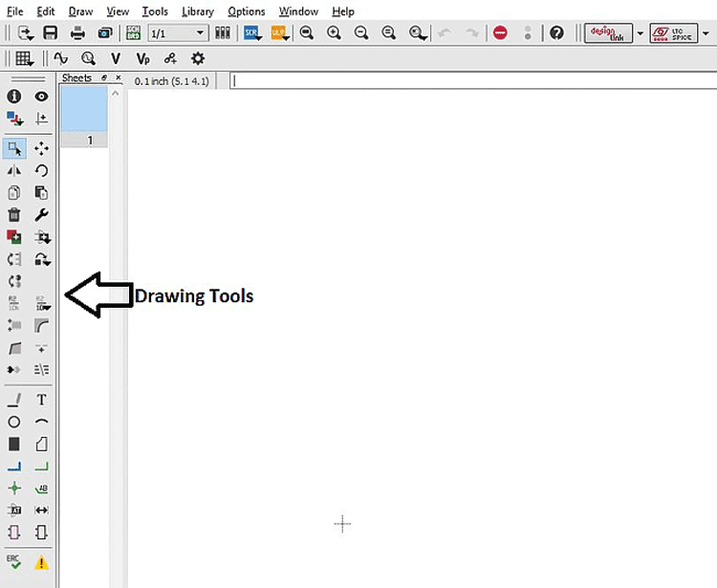717x588 pixels.
Task: Open the layer display settings tool
Action: coord(14,119)
